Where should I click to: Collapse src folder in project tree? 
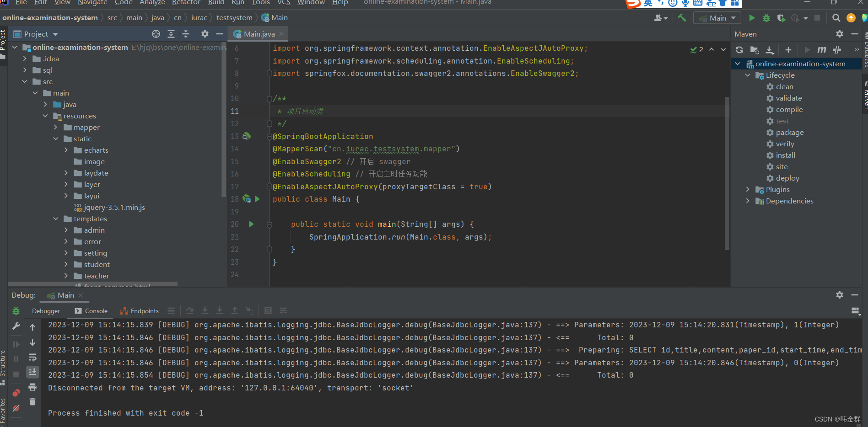(x=25, y=81)
